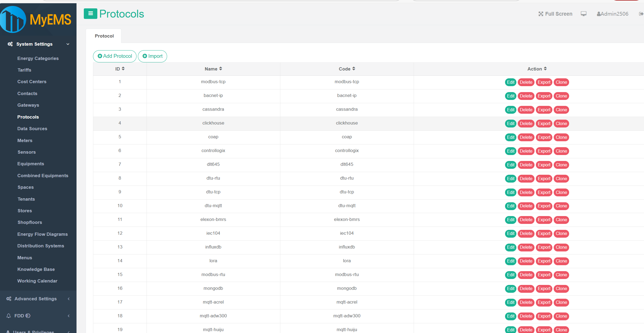This screenshot has height=333, width=644.
Task: Click the Advanced Settings gears icon
Action: 9,299
